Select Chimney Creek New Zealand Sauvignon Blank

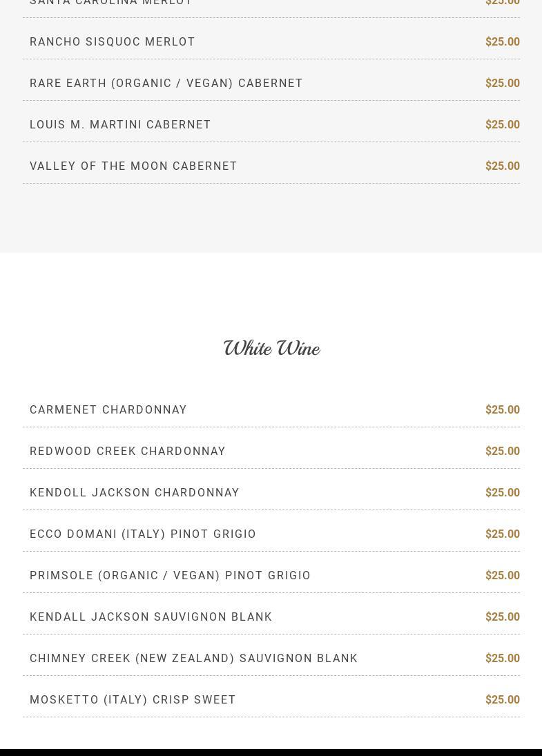pos(194,659)
